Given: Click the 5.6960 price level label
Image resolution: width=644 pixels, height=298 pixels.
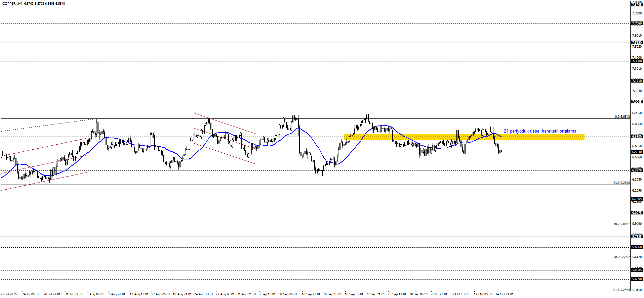Looking at the screenshot, I should (637, 247).
